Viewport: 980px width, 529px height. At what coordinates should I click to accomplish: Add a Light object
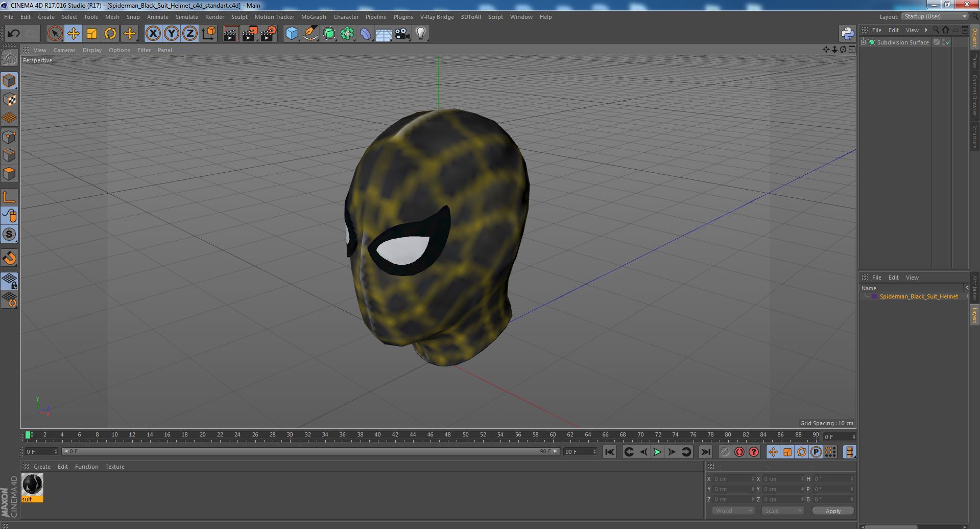tap(420, 34)
